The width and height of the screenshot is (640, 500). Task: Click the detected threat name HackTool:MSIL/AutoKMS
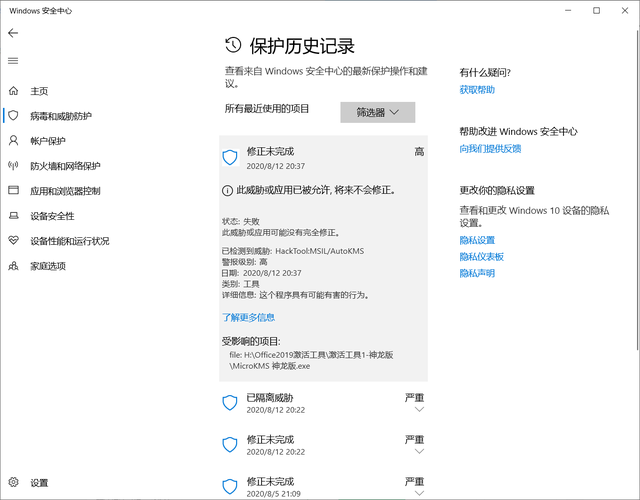[320, 251]
